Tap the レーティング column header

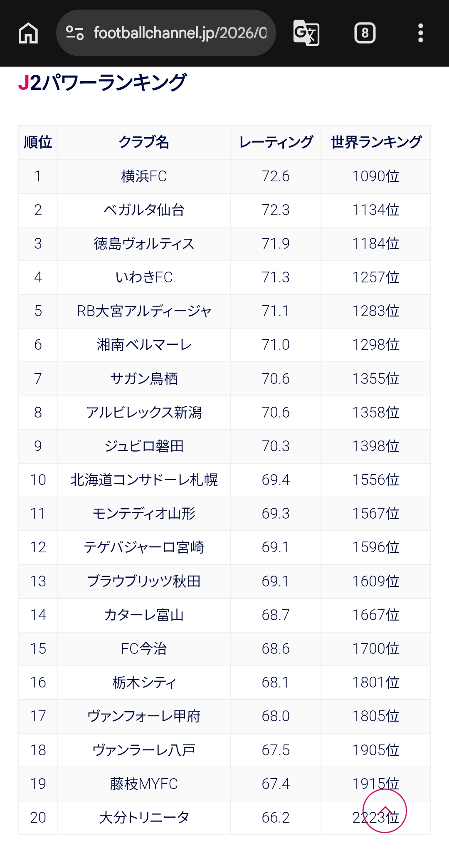[x=276, y=142]
